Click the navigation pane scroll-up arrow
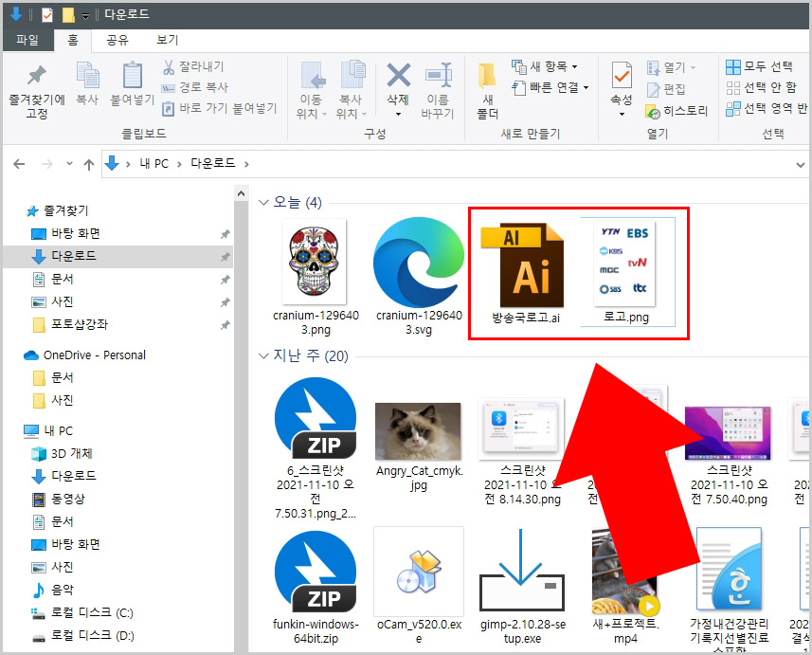This screenshot has height=655, width=812. (x=241, y=193)
